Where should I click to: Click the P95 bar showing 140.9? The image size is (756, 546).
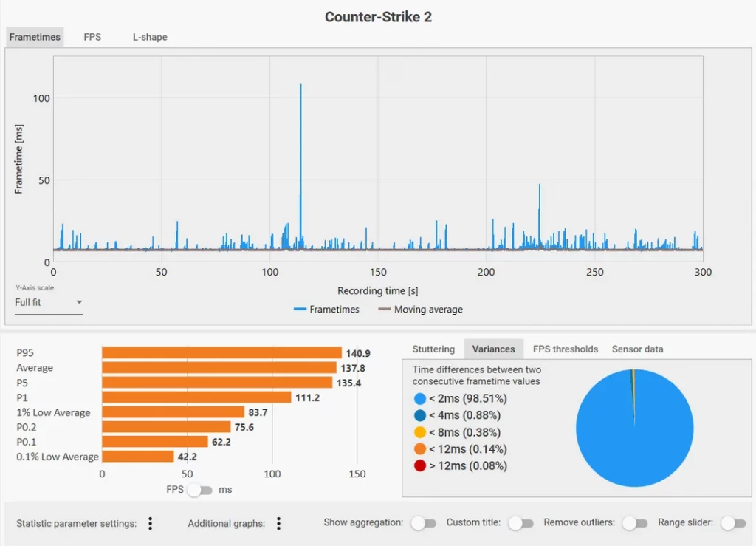click(221, 353)
